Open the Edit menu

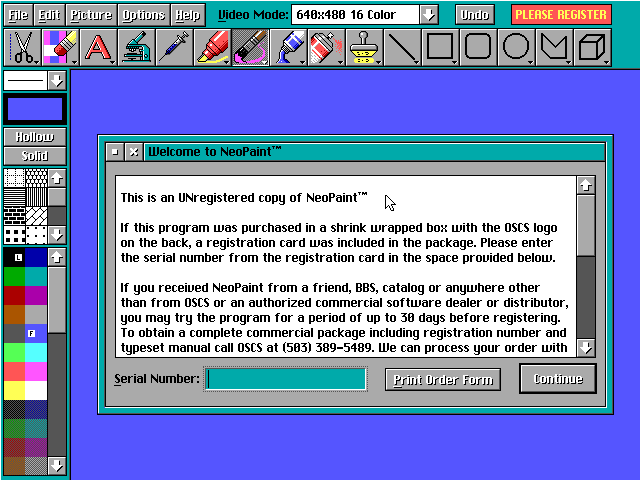click(x=49, y=15)
